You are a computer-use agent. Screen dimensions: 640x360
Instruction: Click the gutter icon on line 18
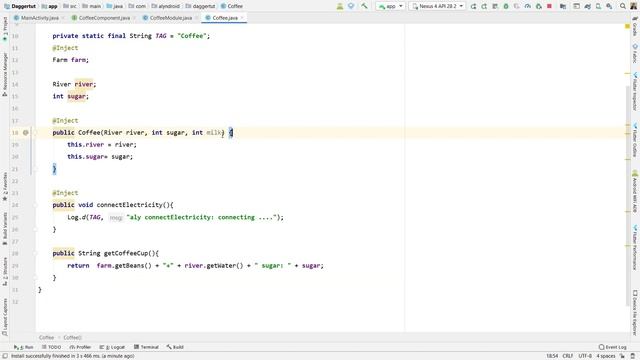[x=25, y=133]
